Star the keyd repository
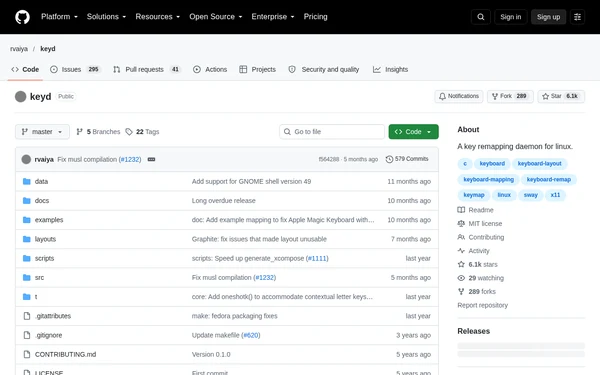The image size is (600, 375). 561,96
